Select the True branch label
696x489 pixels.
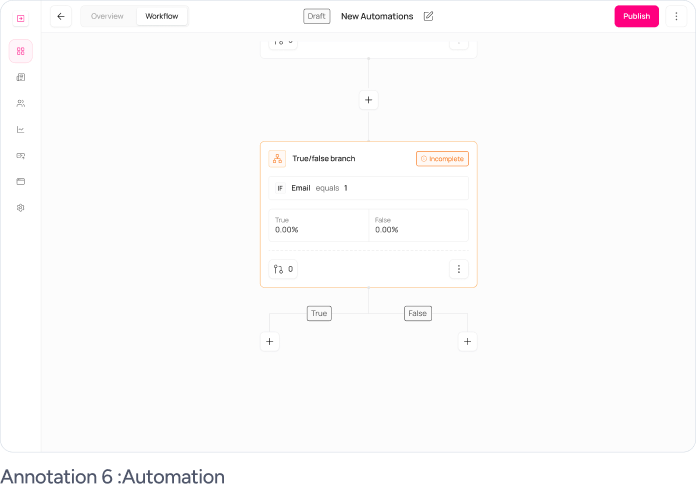click(x=319, y=313)
